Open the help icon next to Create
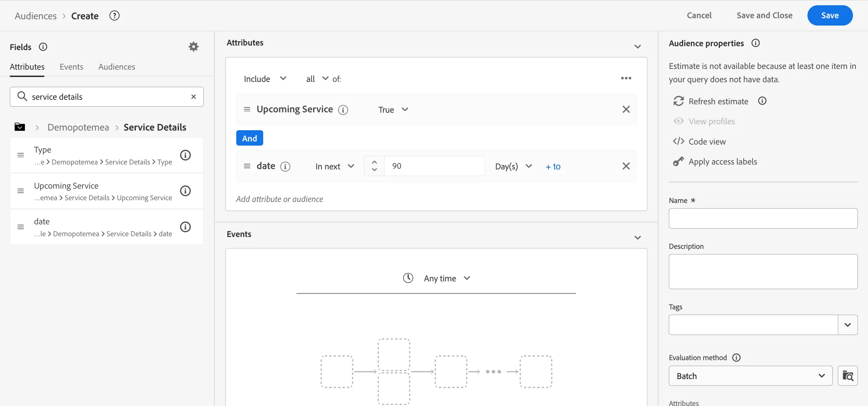 114,16
